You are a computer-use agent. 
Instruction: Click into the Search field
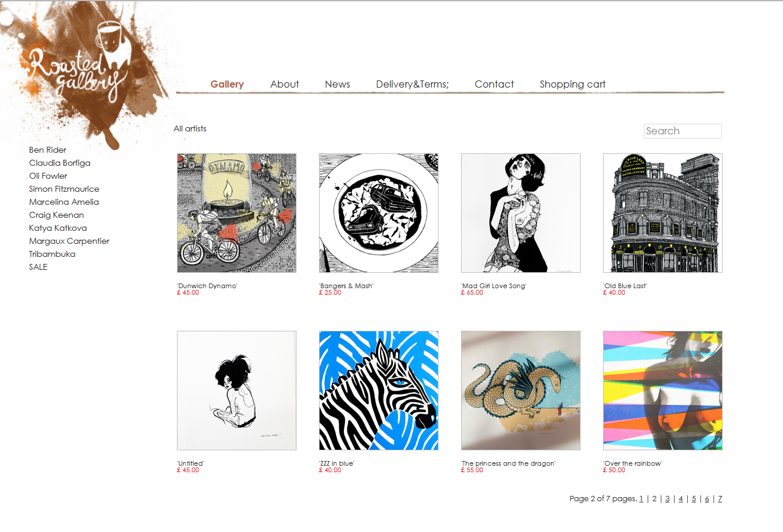[683, 131]
